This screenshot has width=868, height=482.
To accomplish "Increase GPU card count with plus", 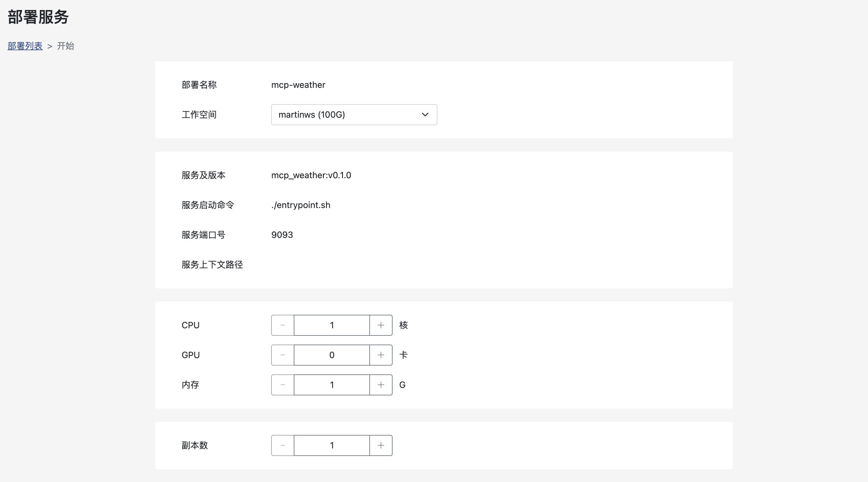I will pos(381,355).
